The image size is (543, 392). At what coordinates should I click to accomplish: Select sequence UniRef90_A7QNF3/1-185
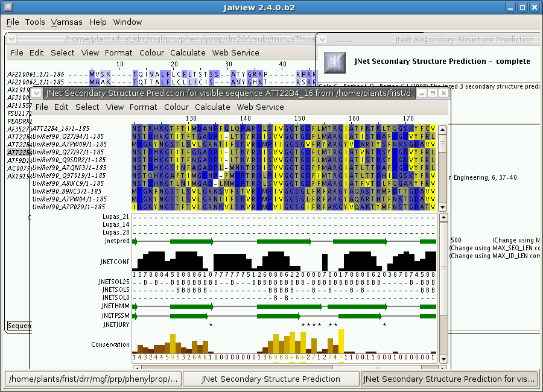pos(69,168)
